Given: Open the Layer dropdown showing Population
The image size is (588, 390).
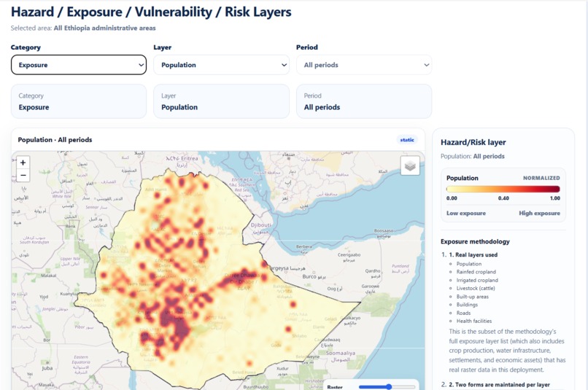Looking at the screenshot, I should coord(221,65).
